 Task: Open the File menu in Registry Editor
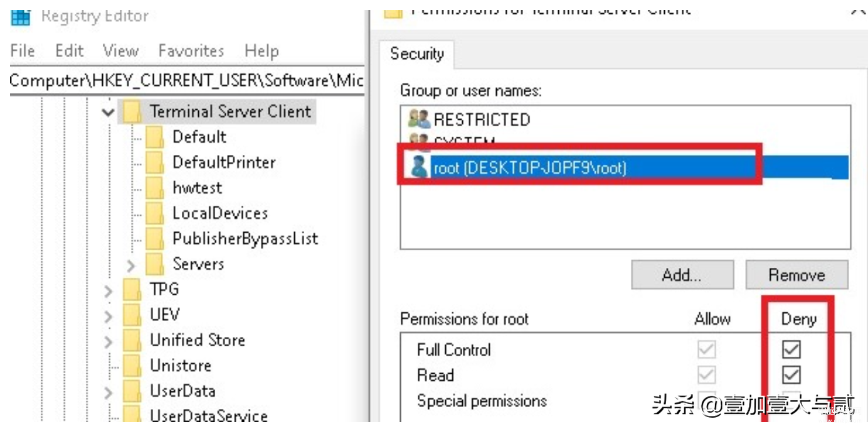point(23,51)
